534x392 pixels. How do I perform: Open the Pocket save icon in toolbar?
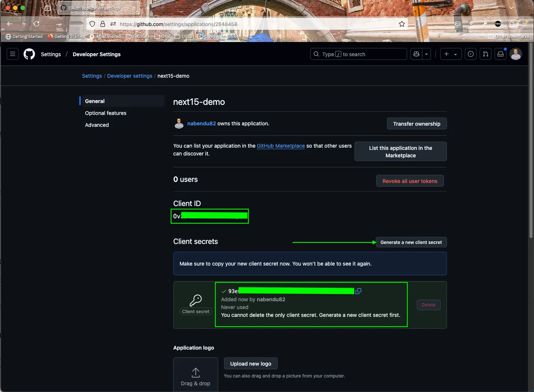[458, 24]
